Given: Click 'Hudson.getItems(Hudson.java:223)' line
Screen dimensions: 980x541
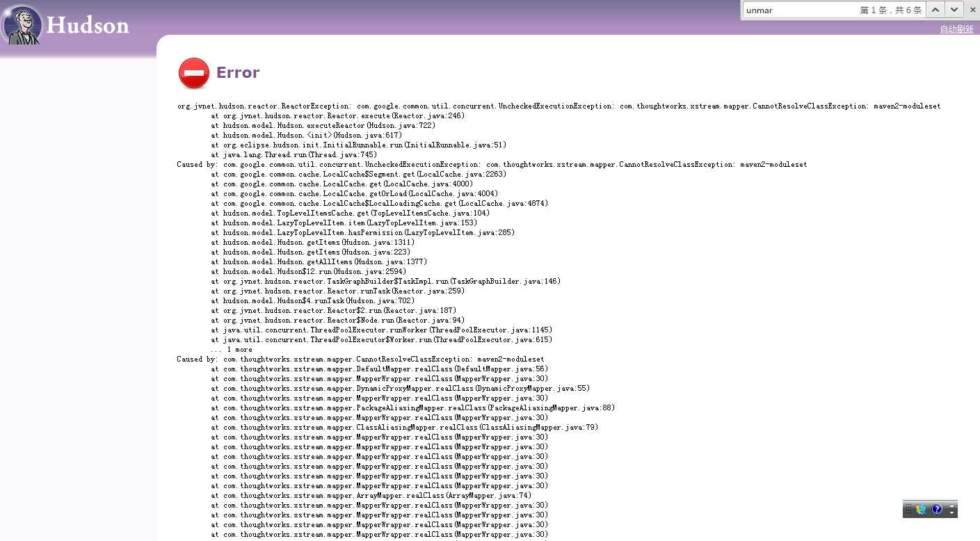Looking at the screenshot, I should [310, 252].
